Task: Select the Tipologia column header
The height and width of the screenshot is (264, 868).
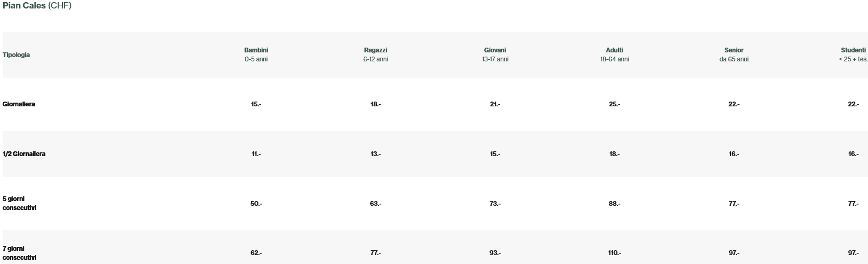Action: click(16, 55)
